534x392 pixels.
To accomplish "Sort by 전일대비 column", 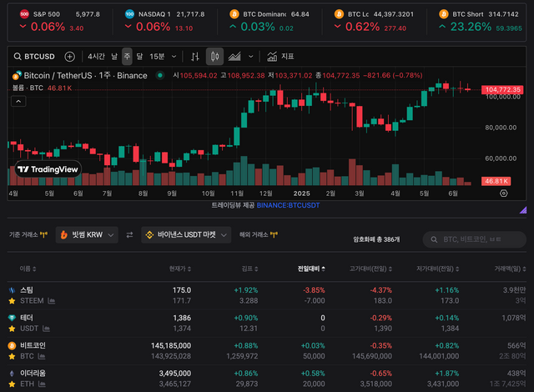I will [x=311, y=269].
